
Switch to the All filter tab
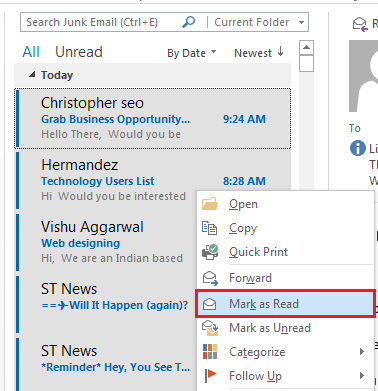31,52
